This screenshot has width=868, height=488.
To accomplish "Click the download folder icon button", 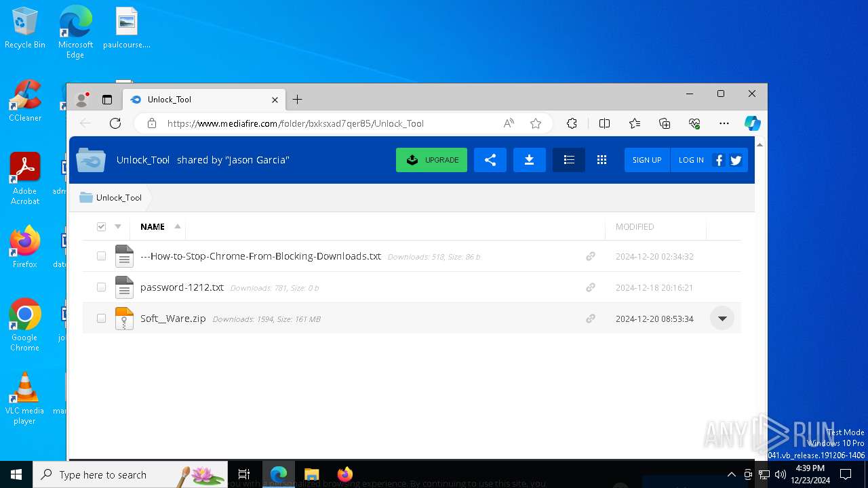I will (x=530, y=160).
